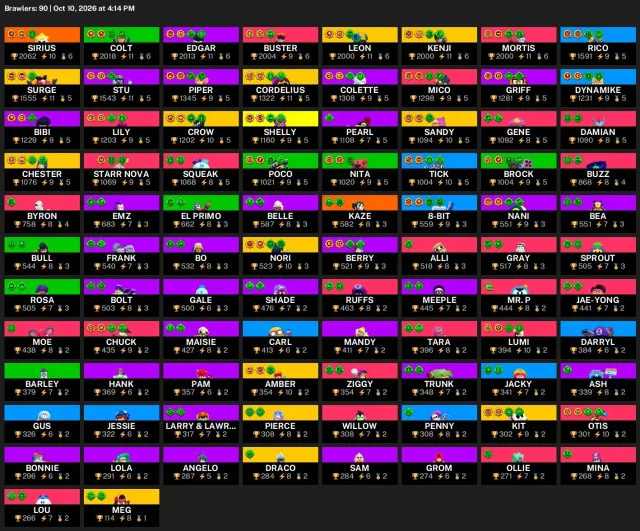
Task: Click Darryl's barrel portrait icon
Action: point(598,331)
